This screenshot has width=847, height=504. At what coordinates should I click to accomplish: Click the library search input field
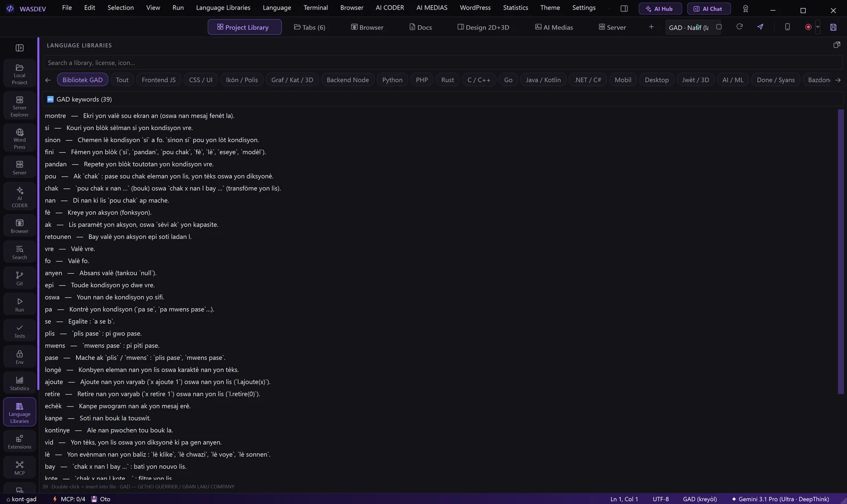[x=442, y=62]
